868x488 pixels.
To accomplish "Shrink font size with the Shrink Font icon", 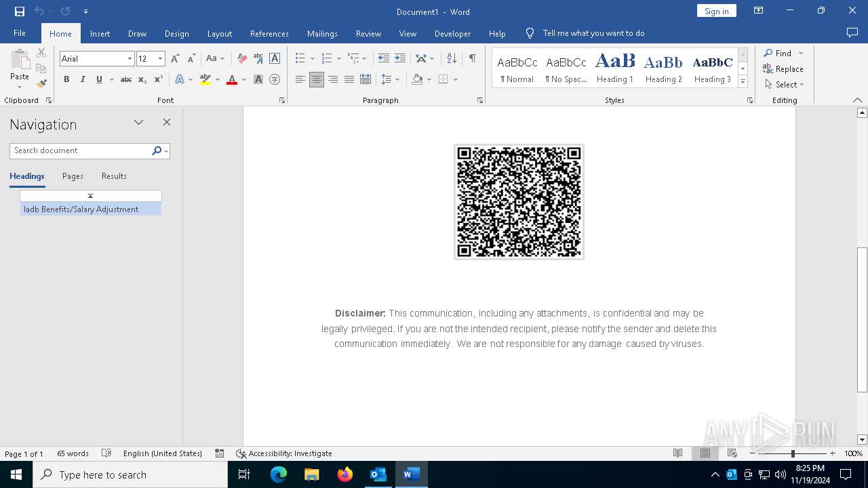I will point(191,58).
